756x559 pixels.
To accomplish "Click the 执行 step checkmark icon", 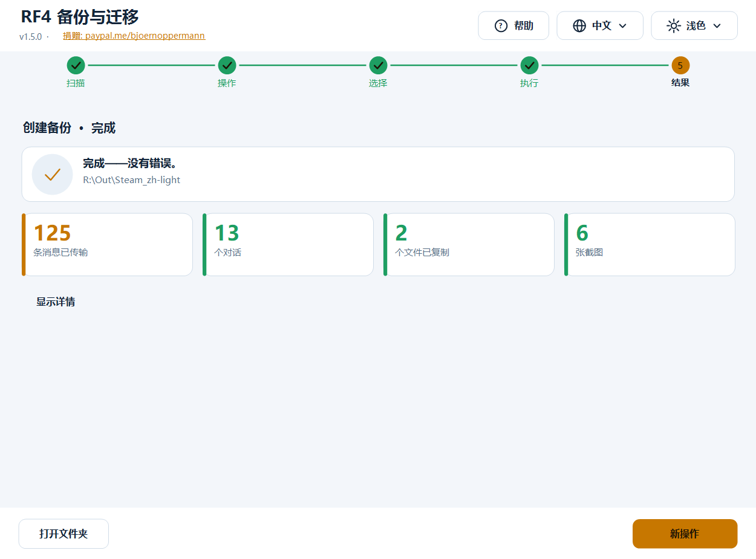I will point(529,65).
